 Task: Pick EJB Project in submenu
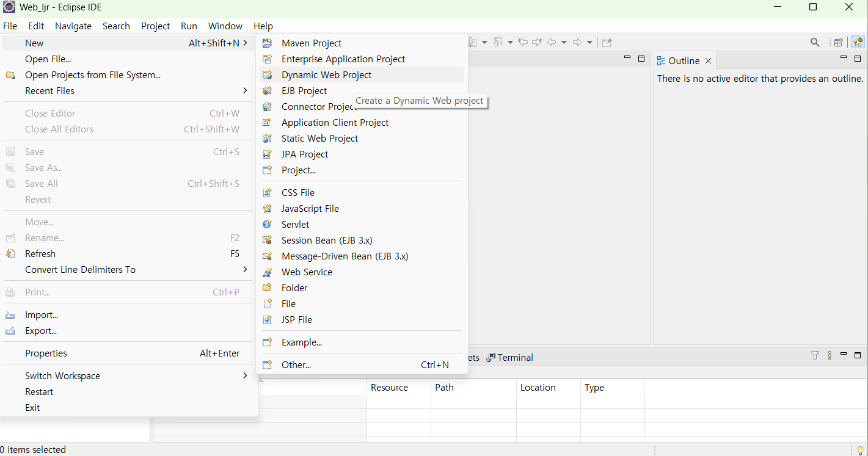pos(362,90)
